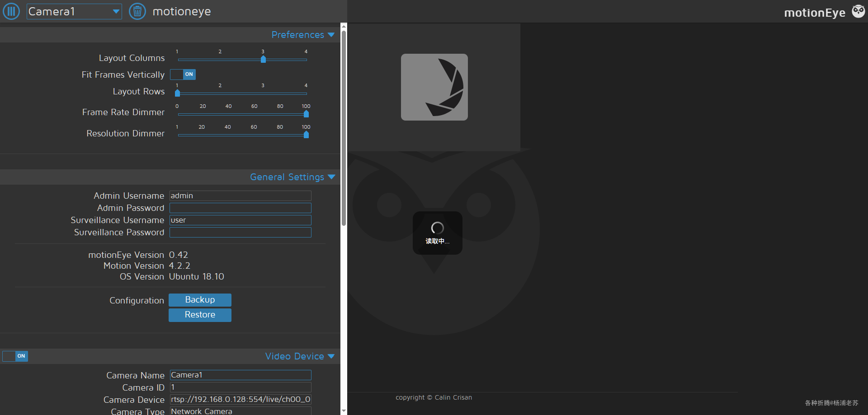This screenshot has height=415, width=868.
Task: Toggle the Video Device on/off switch
Action: [x=15, y=356]
